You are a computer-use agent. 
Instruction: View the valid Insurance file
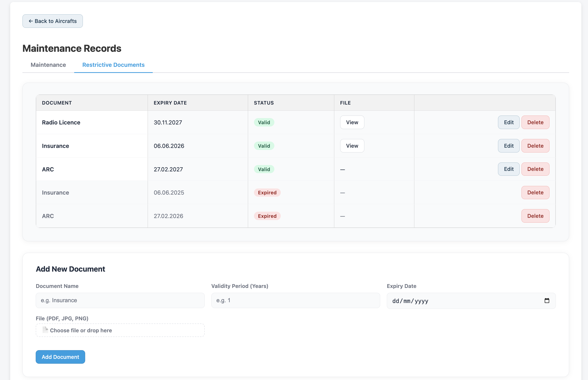[352, 146]
